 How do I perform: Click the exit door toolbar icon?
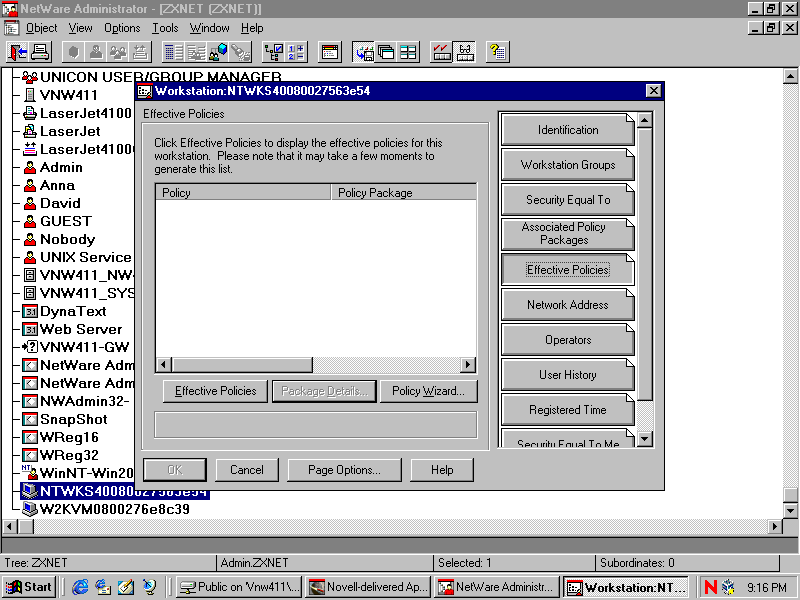18,52
